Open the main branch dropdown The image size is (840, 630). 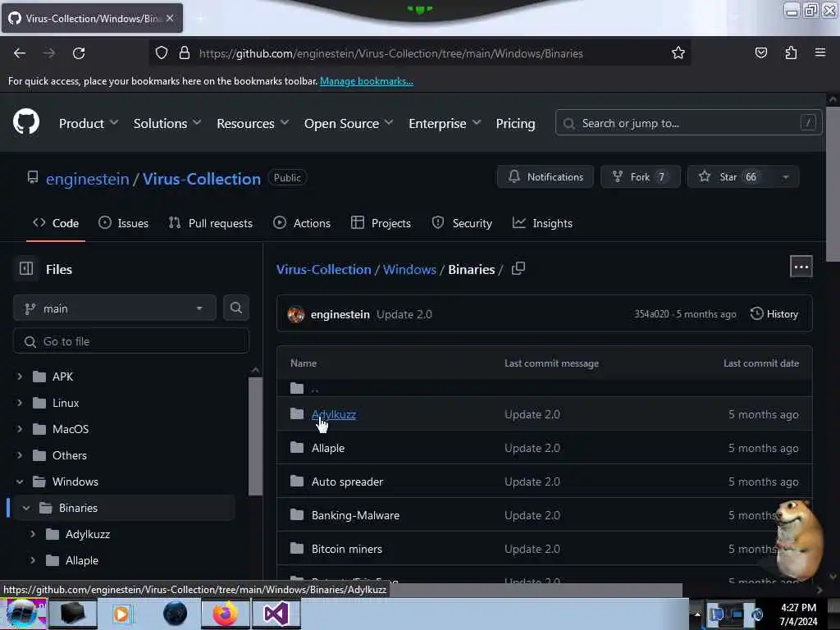click(x=115, y=308)
